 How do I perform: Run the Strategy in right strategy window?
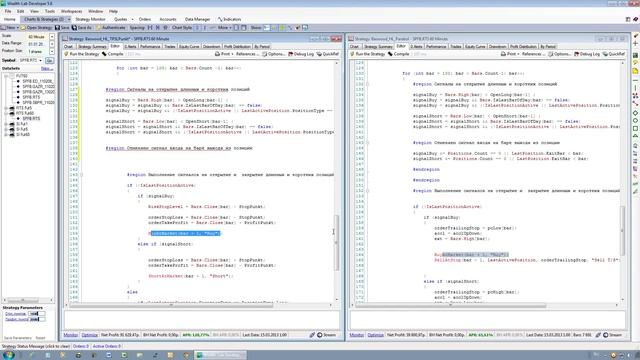tap(367, 54)
